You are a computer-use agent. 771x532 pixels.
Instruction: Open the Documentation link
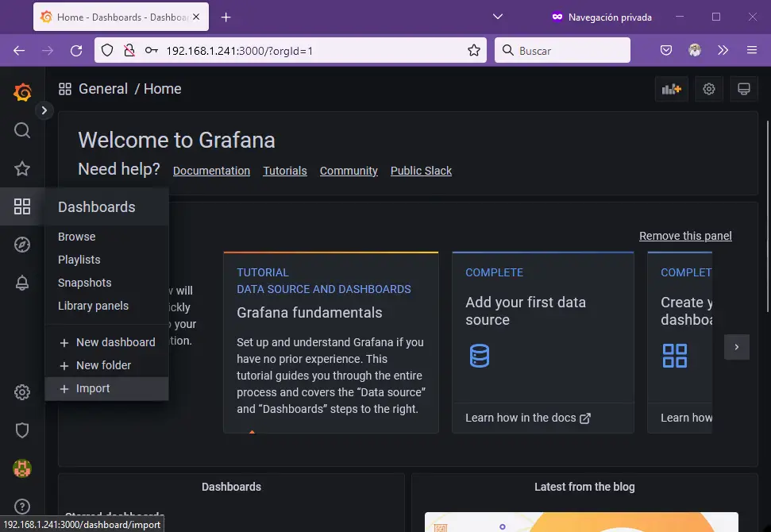pos(211,171)
